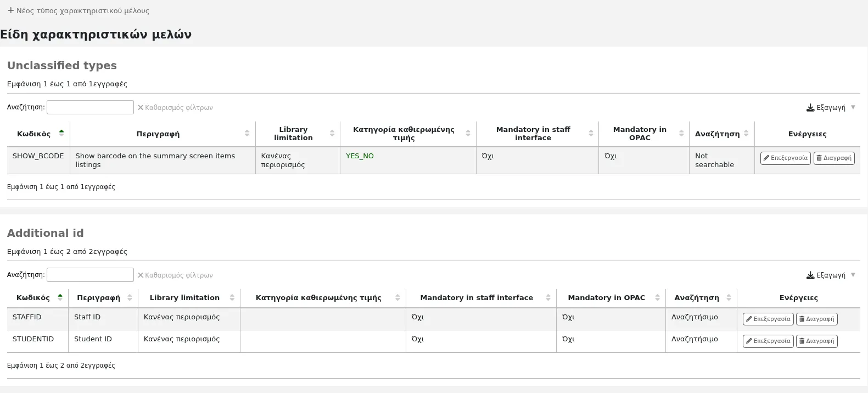This screenshot has height=393, width=868.
Task: Sort Unclassified by Mandatory in OPAC arrows
Action: point(681,134)
